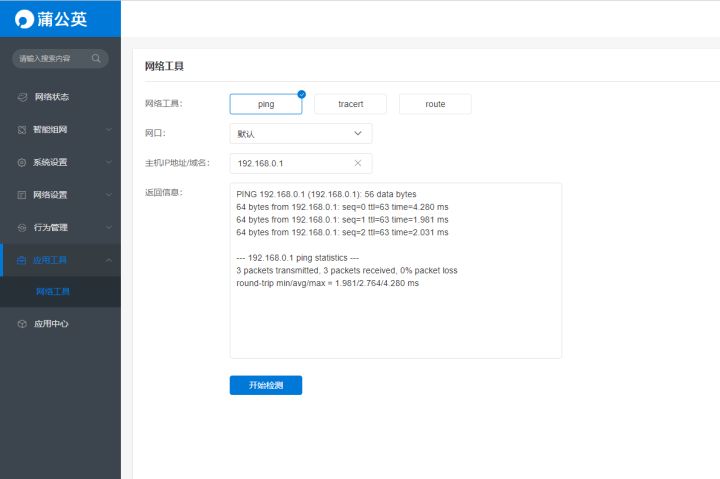This screenshot has width=720, height=479.
Task: Click the 行为管理 sidebar icon
Action: (23, 227)
